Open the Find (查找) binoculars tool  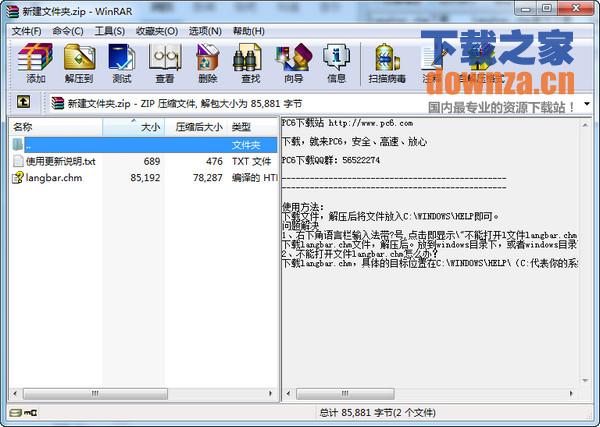(251, 63)
